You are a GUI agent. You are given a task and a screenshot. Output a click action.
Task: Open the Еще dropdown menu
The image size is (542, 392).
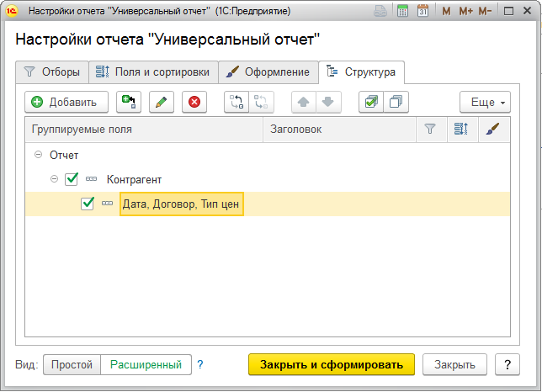485,102
